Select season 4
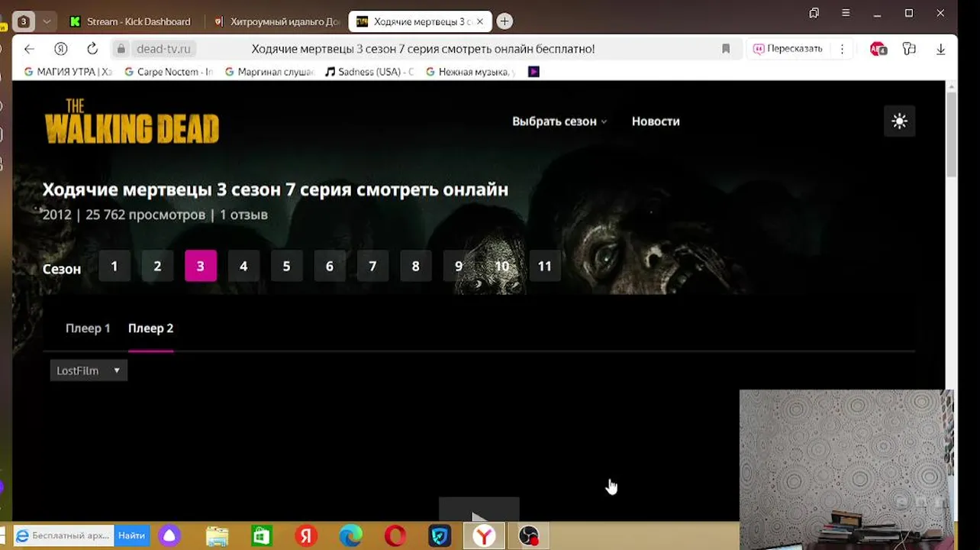The width and height of the screenshot is (980, 550). 243,266
